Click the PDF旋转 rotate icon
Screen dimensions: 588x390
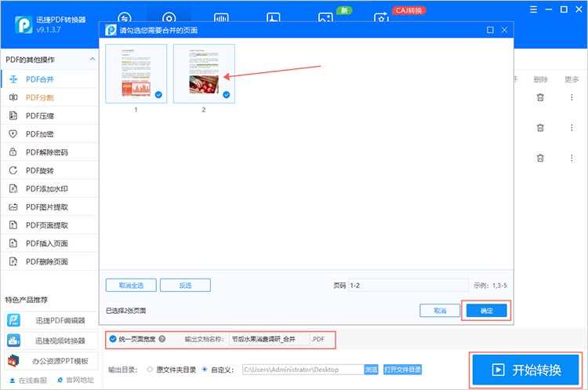[x=13, y=170]
